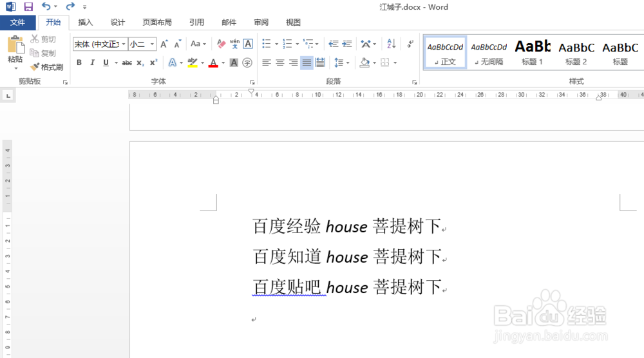The height and width of the screenshot is (358, 644).
Task: Show or hide paragraph marks
Action: 410,44
